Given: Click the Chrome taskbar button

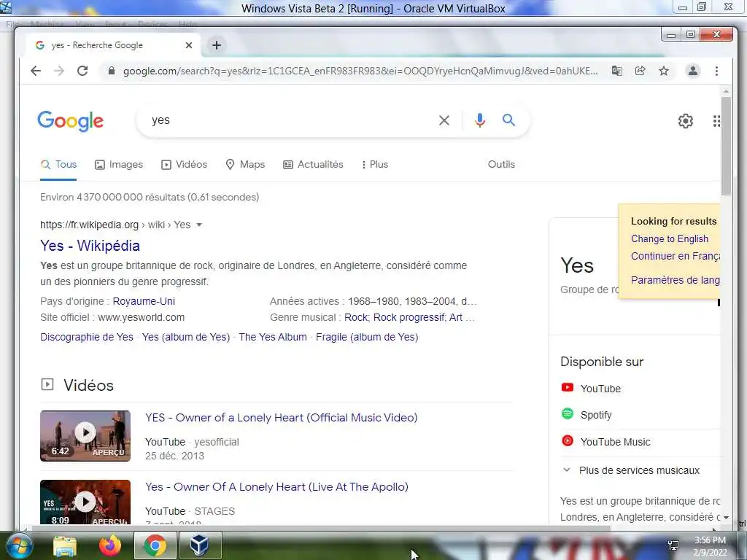Looking at the screenshot, I should click(x=155, y=545).
